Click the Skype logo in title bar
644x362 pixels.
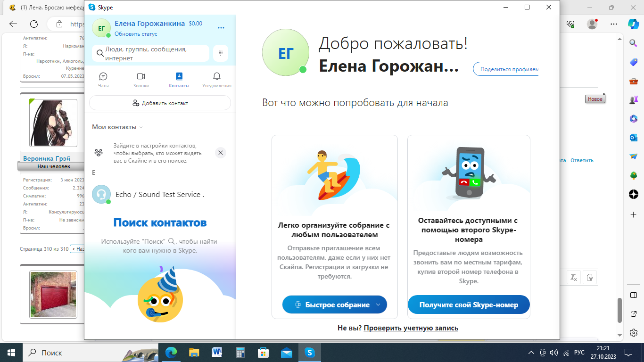point(92,7)
